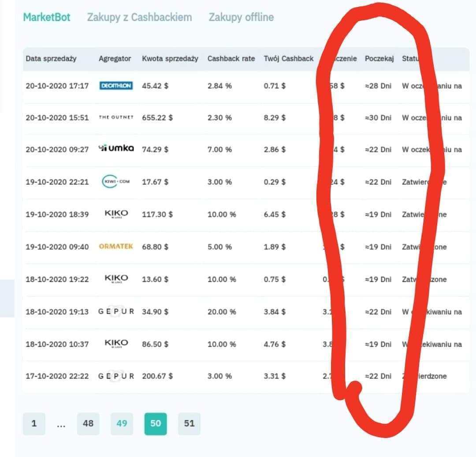Click the Kiwi.com logo
This screenshot has height=457, width=476.
(116, 182)
